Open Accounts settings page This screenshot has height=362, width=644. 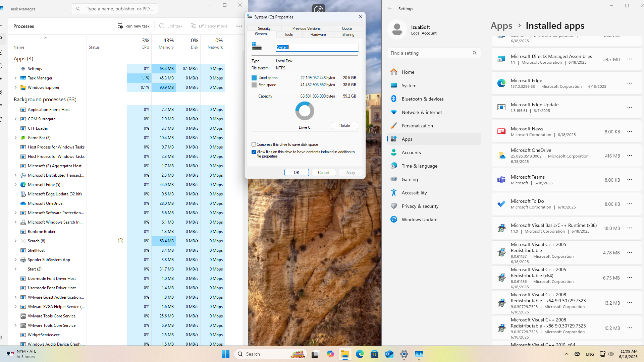click(x=434, y=153)
